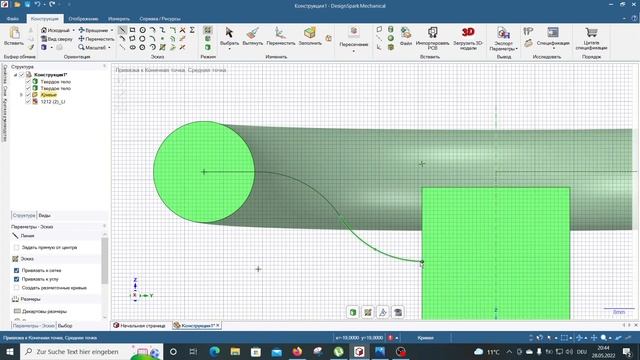Open the 'Пересечение' dropdown

tap(353, 51)
